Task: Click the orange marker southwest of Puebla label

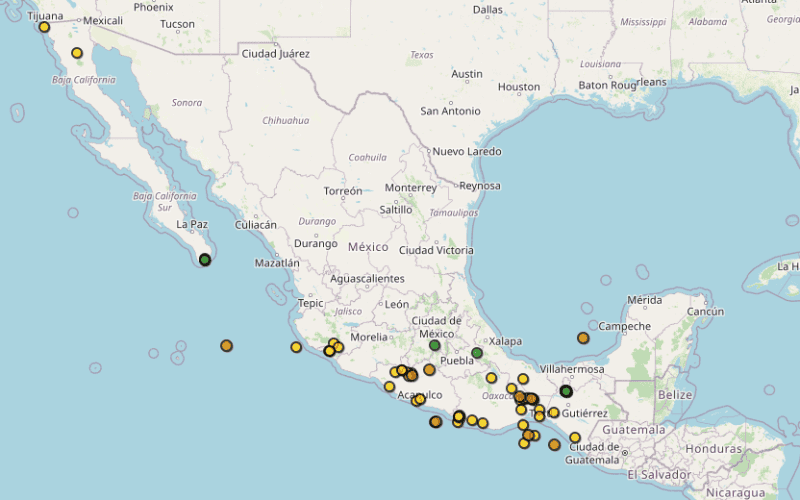Action: coord(429,370)
